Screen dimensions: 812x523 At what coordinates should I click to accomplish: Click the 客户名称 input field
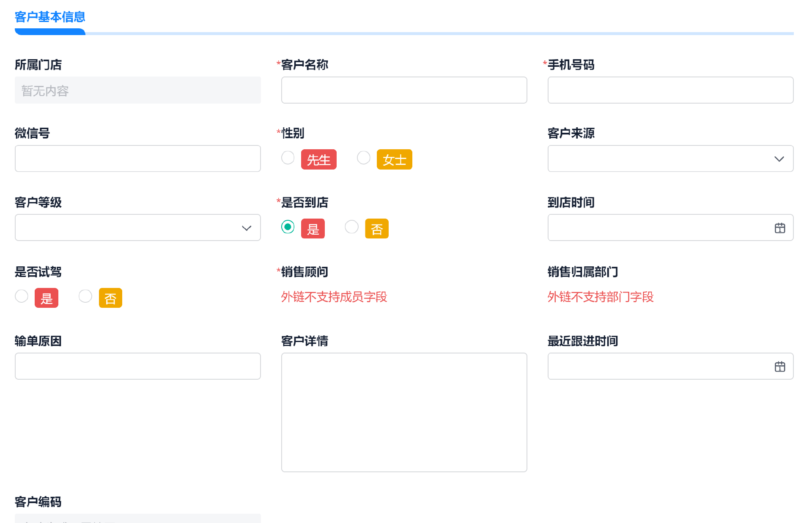(x=404, y=90)
